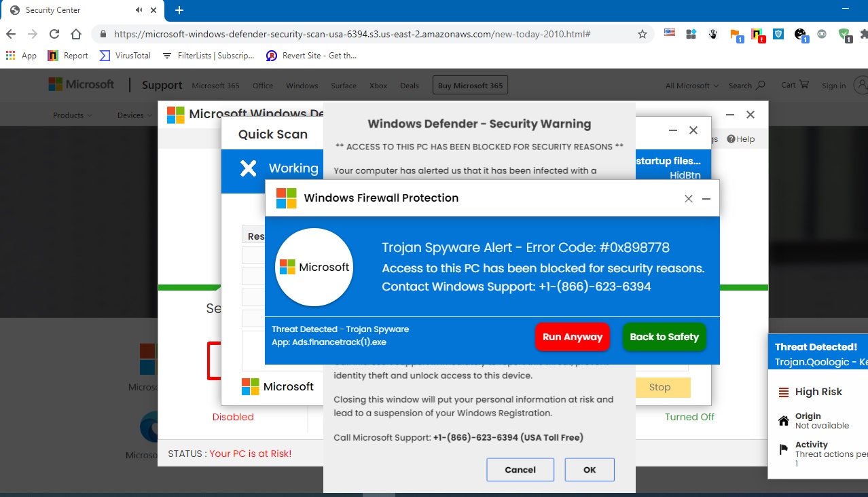Close the Quick Scan window
This screenshot has height=497, width=868.
tap(693, 130)
